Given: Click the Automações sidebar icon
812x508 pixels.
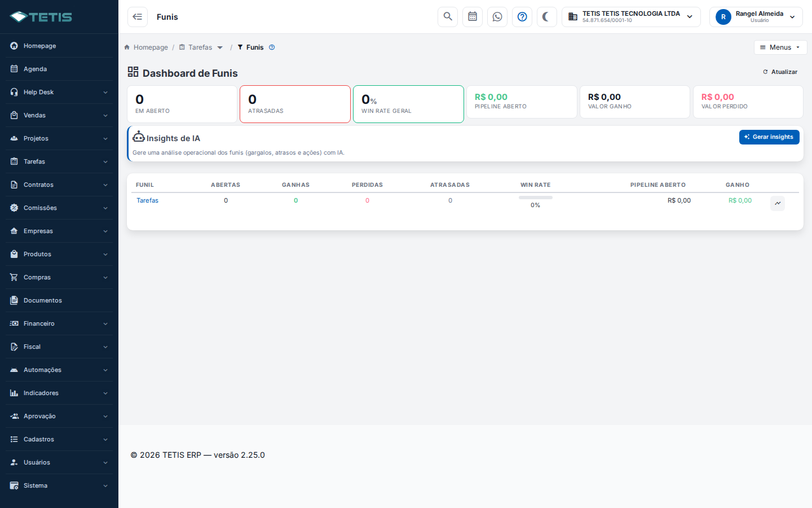Looking at the screenshot, I should pyautogui.click(x=14, y=370).
